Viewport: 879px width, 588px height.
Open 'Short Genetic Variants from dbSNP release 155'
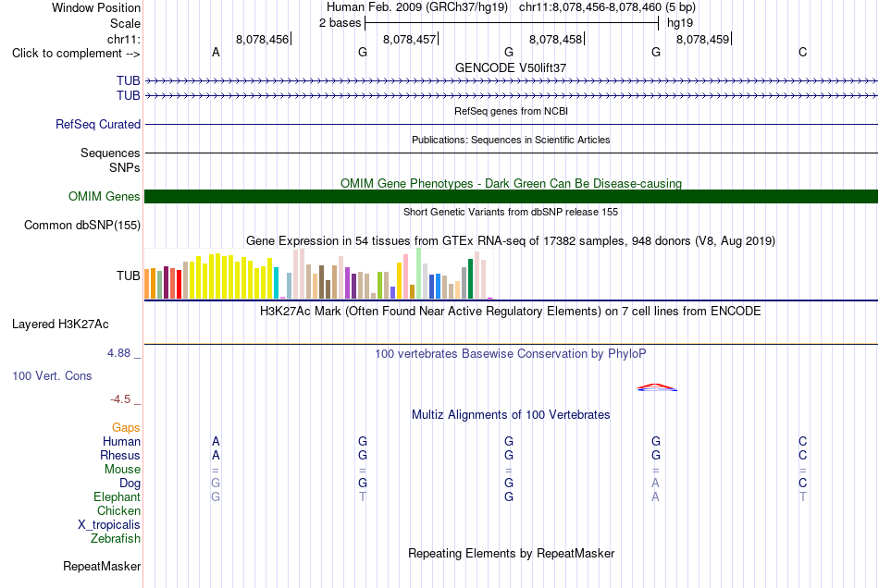pyautogui.click(x=511, y=212)
